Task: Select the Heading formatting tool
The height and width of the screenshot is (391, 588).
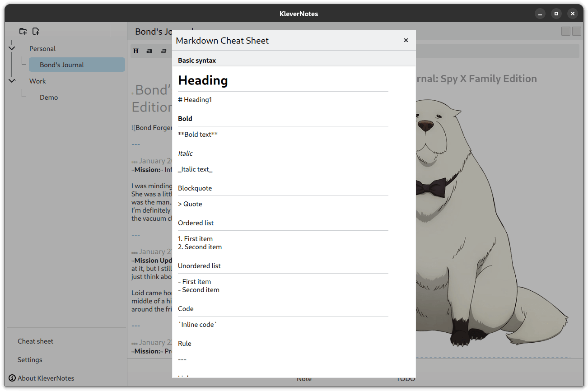Action: pyautogui.click(x=135, y=51)
